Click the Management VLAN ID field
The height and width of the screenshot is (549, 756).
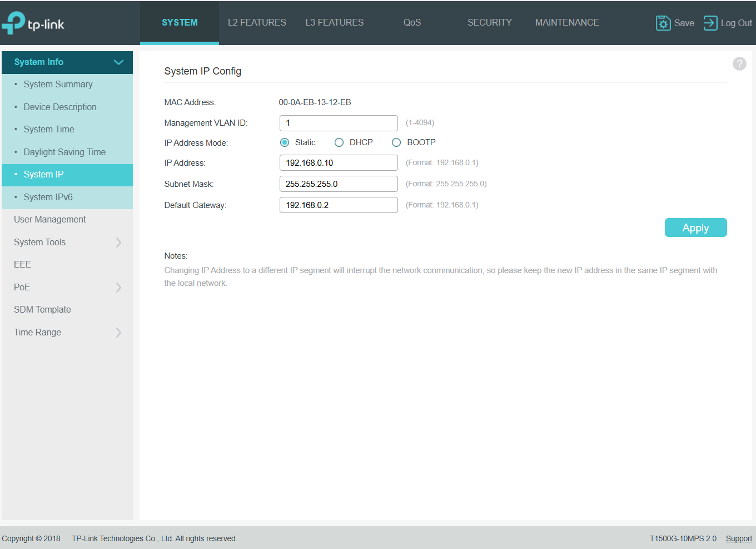338,123
